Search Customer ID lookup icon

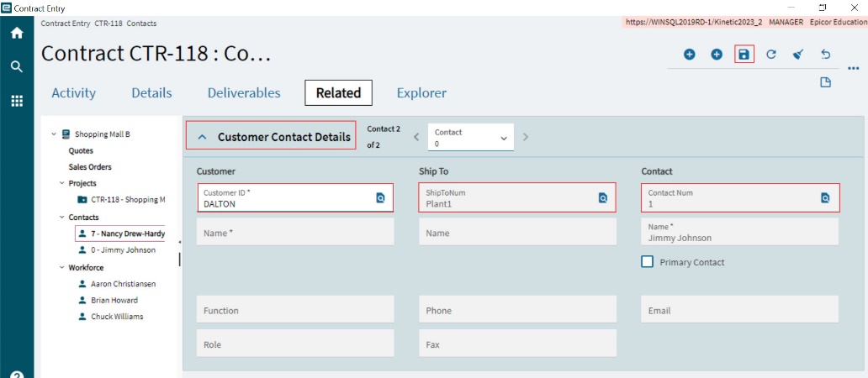pyautogui.click(x=380, y=198)
